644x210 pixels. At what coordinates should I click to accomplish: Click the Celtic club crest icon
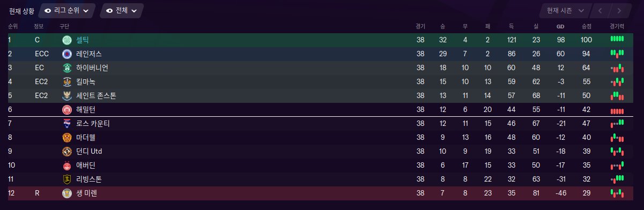tap(66, 40)
